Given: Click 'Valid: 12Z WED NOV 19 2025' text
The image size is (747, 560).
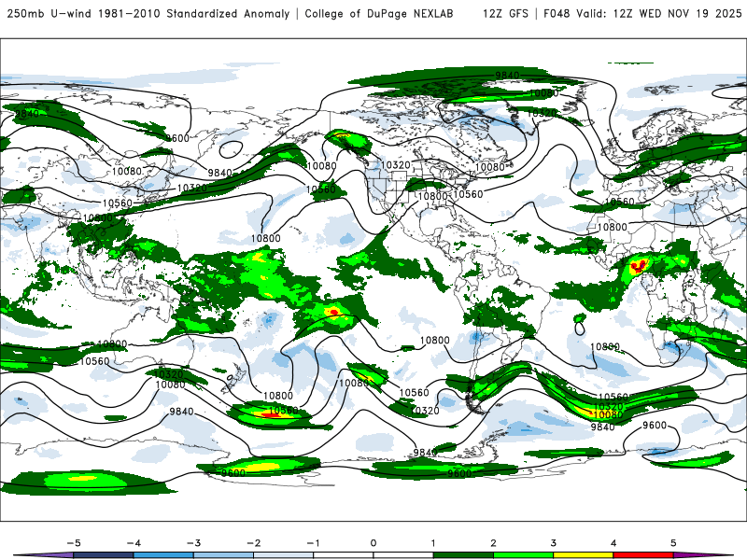Looking at the screenshot, I should tap(659, 13).
